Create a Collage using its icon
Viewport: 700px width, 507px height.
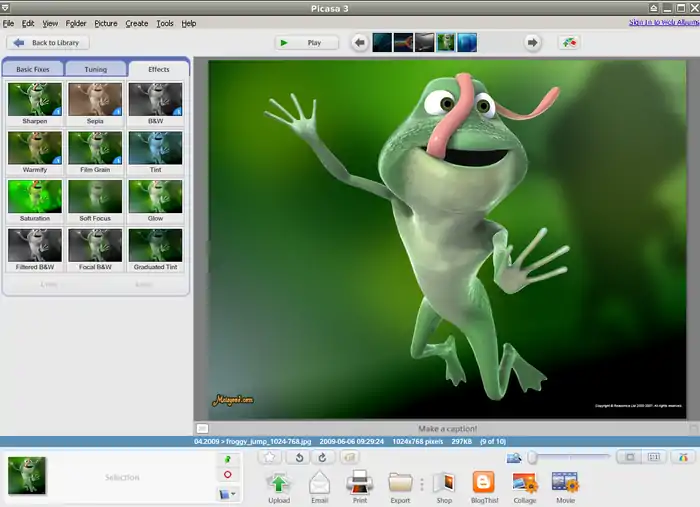click(x=525, y=482)
